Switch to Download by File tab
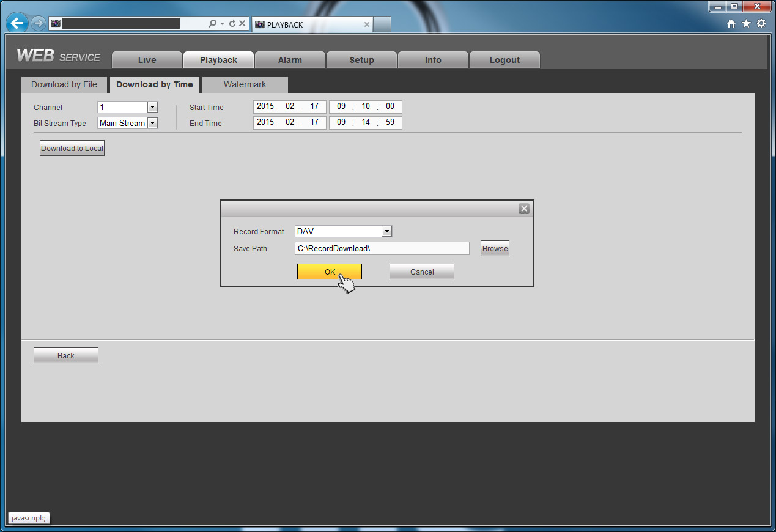776x532 pixels. [64, 84]
